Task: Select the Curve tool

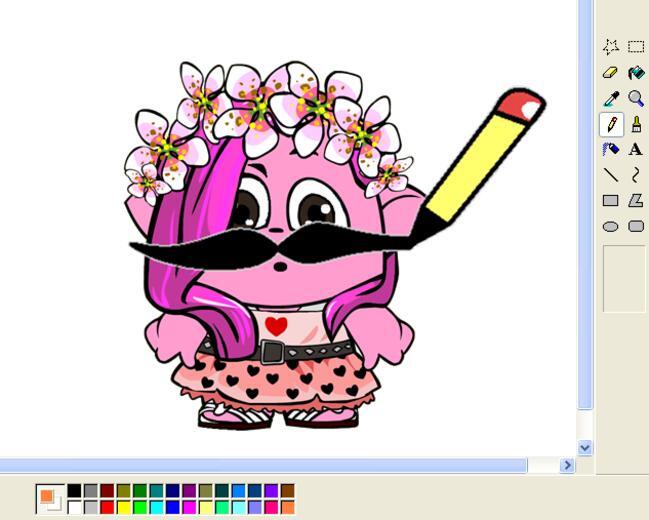Action: tap(636, 175)
